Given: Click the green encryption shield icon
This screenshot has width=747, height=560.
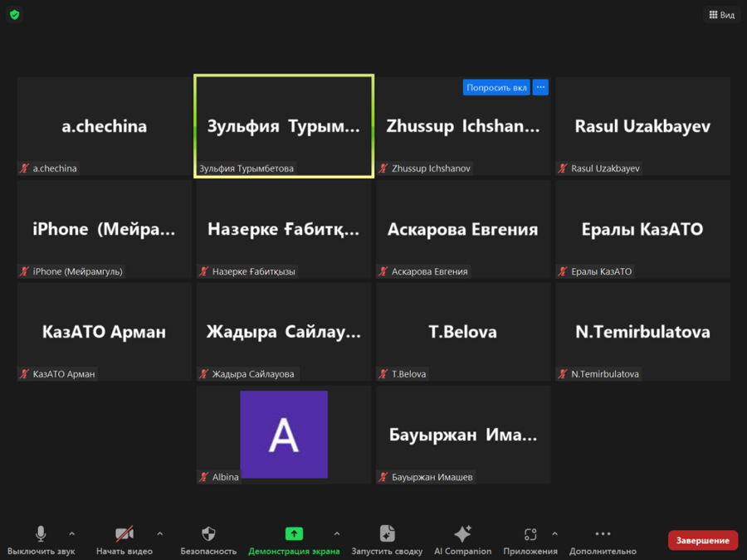Looking at the screenshot, I should pyautogui.click(x=15, y=15).
